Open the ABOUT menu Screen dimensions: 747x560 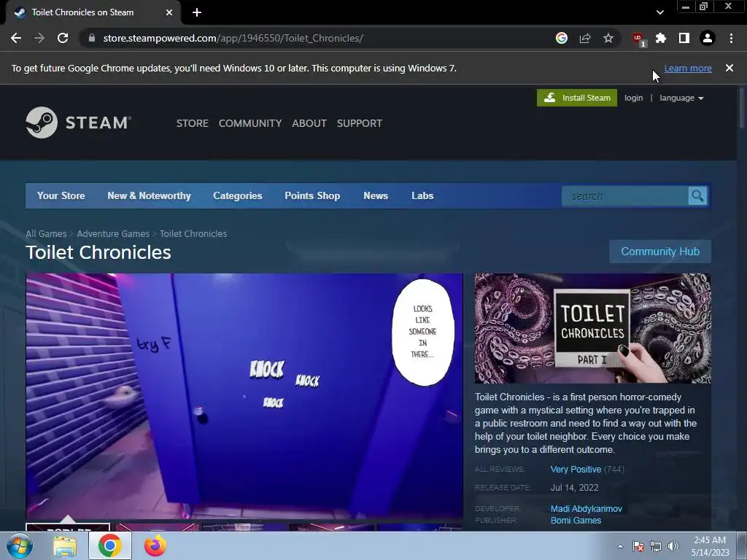click(x=309, y=123)
